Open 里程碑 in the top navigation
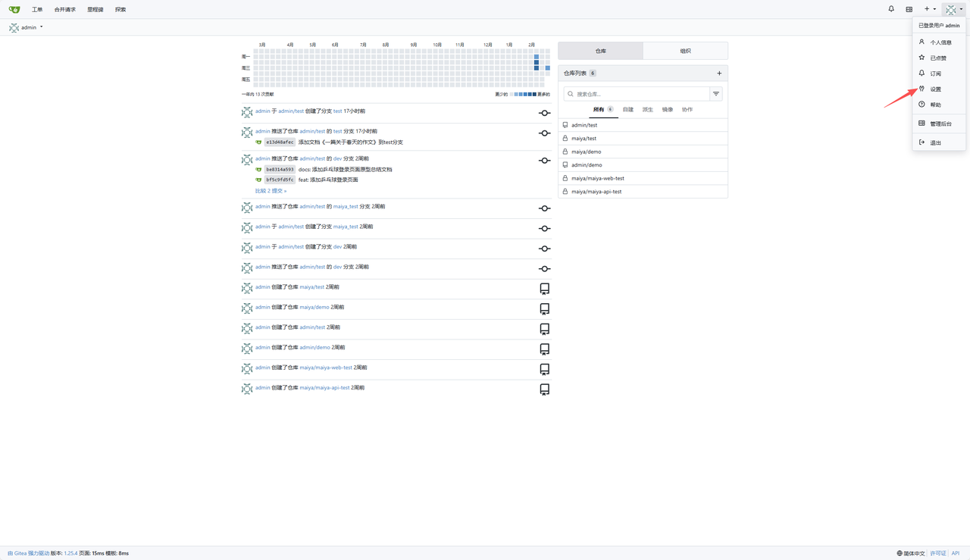Image resolution: width=970 pixels, height=560 pixels. 95,9
